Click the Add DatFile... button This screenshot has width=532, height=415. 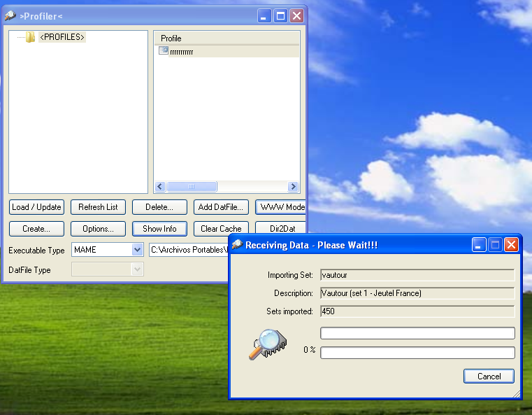point(221,207)
